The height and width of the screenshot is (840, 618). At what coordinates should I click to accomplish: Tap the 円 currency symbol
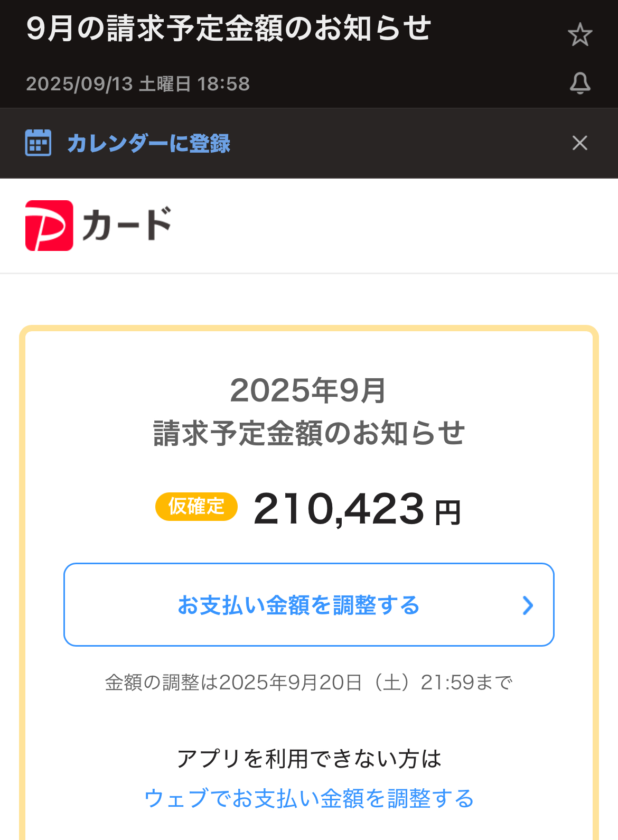point(448,512)
